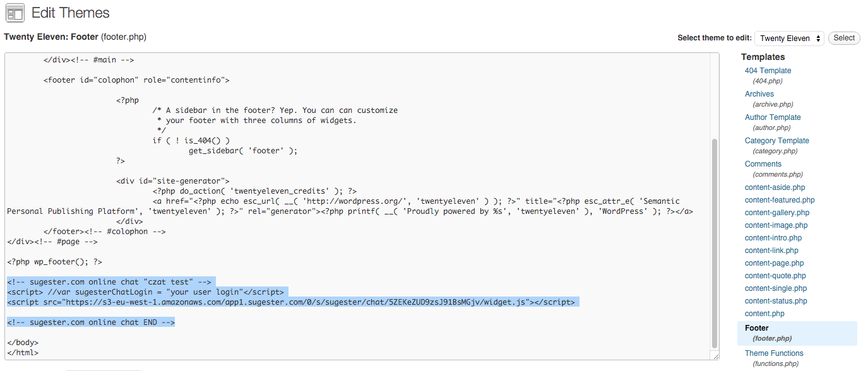Click the textarea resize handle corner
The width and height of the screenshot is (868, 371).
click(716, 356)
